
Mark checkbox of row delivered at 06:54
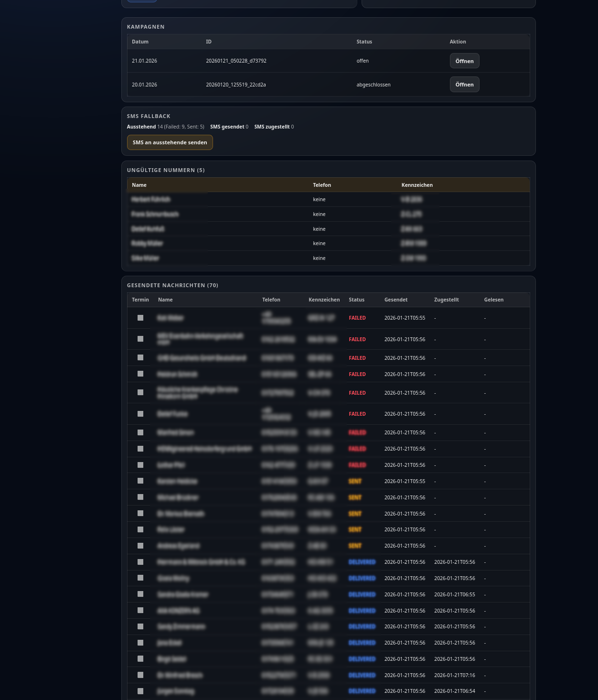[x=140, y=691]
